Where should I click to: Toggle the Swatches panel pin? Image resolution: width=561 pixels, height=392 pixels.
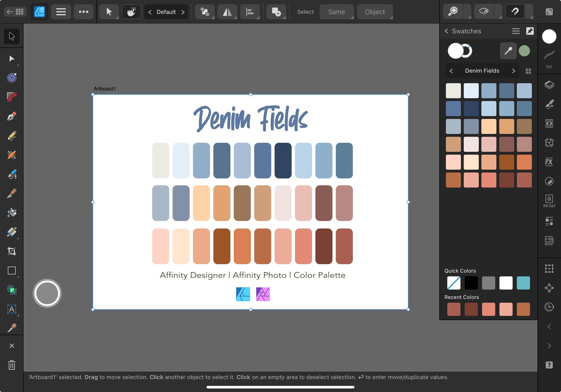coord(530,31)
